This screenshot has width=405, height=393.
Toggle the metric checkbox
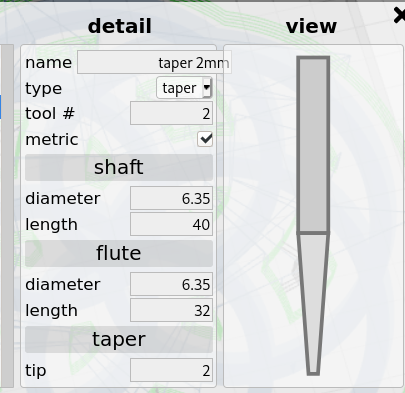point(205,139)
